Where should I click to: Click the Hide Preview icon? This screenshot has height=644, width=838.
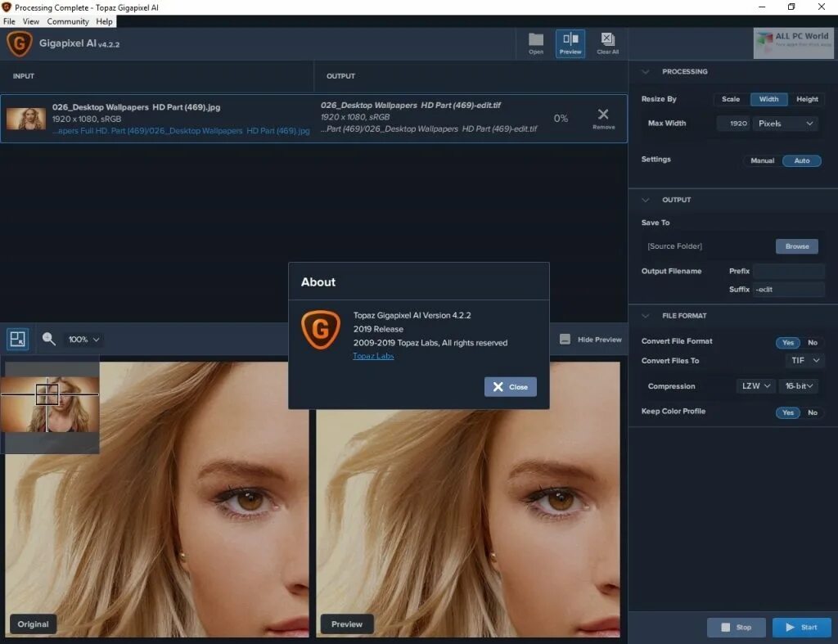pyautogui.click(x=565, y=340)
